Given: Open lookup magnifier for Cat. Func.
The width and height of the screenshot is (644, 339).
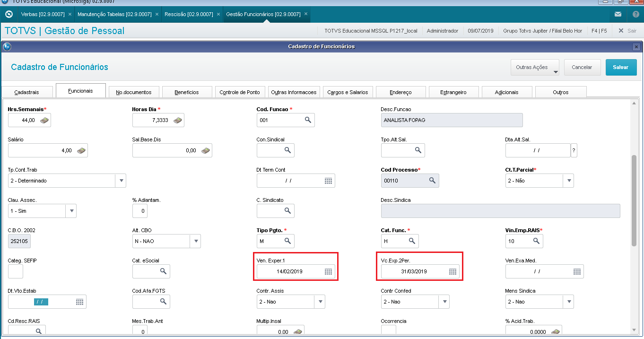Looking at the screenshot, I should coord(412,241).
